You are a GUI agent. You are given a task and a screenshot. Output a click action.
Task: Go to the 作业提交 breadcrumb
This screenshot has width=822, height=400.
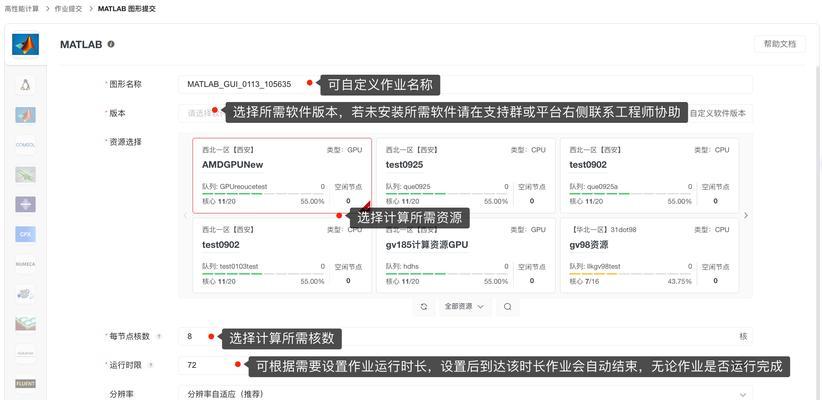(68, 9)
